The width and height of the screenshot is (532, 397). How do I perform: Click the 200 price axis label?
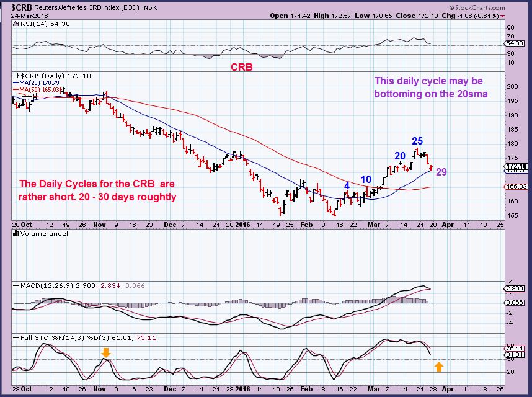click(513, 86)
